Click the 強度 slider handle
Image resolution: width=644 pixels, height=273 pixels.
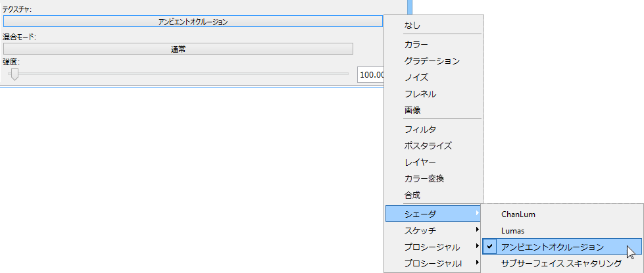point(14,74)
